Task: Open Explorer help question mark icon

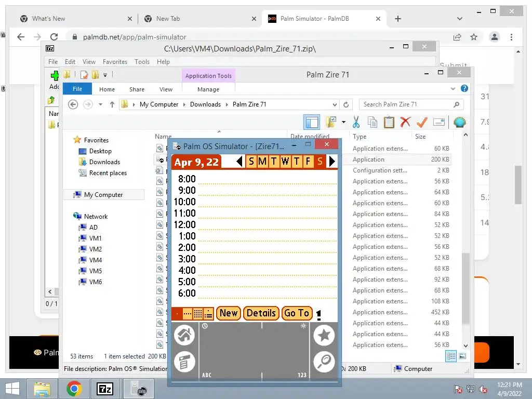Action: (x=464, y=88)
